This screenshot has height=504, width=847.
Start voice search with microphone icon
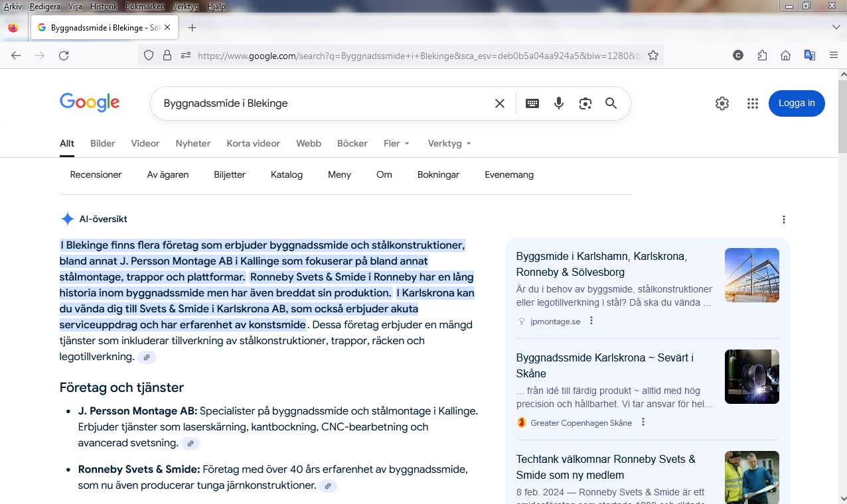pos(559,103)
